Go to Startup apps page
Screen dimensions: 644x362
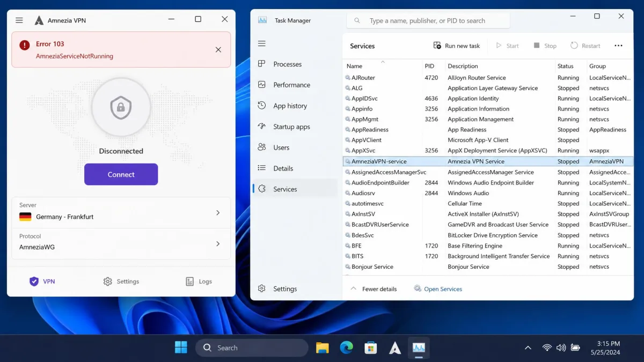click(294, 127)
